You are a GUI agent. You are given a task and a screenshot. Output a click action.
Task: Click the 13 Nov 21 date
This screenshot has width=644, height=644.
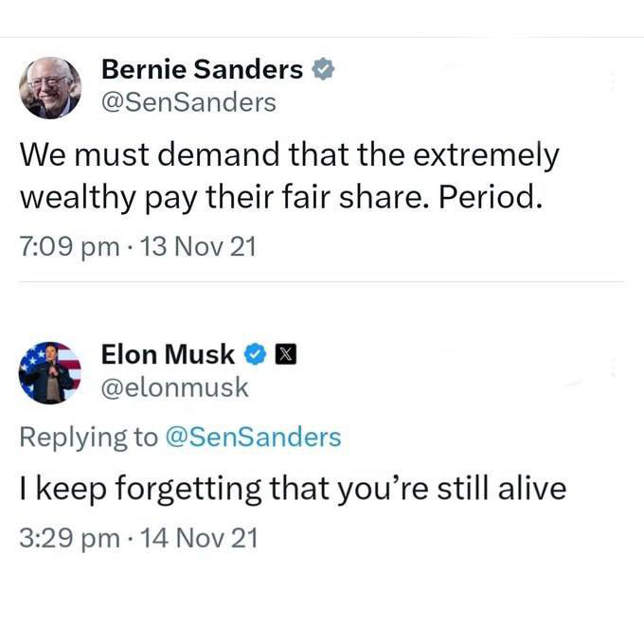pyautogui.click(x=197, y=247)
